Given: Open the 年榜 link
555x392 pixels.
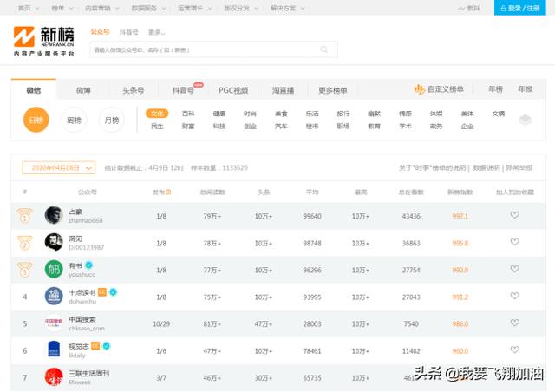Looking at the screenshot, I should point(495,89).
